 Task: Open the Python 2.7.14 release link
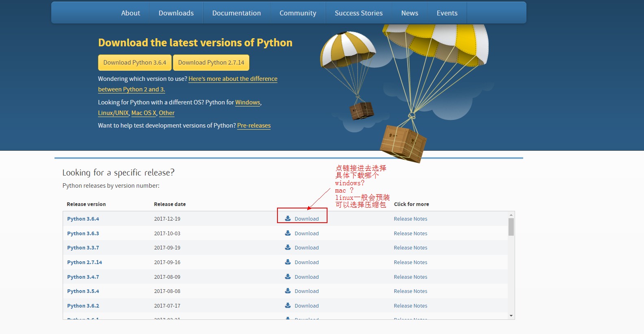tap(85, 262)
